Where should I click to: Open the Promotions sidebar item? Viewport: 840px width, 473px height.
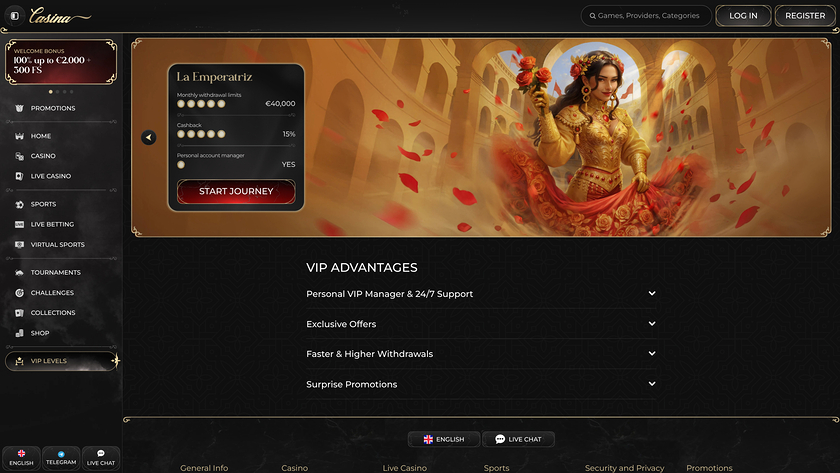tap(52, 108)
